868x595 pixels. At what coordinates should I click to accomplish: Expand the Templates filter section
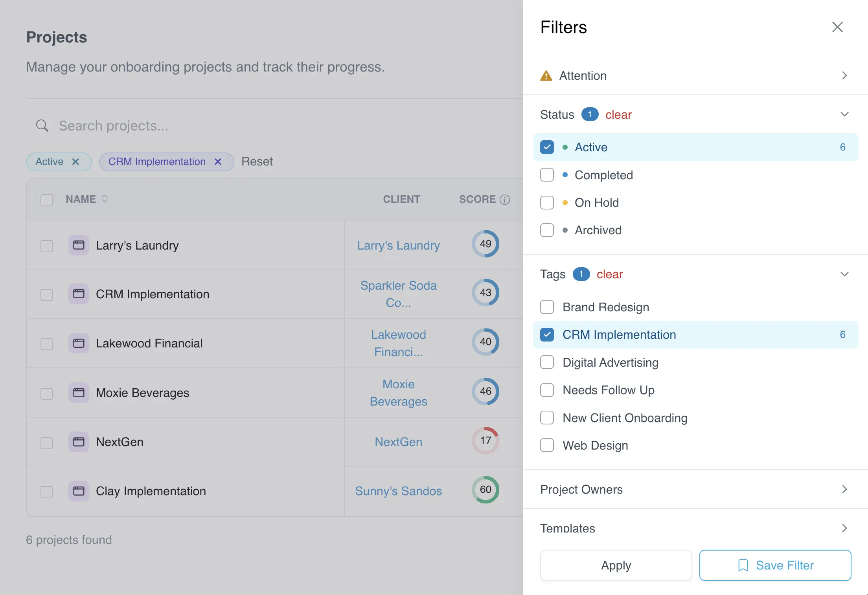pos(844,528)
